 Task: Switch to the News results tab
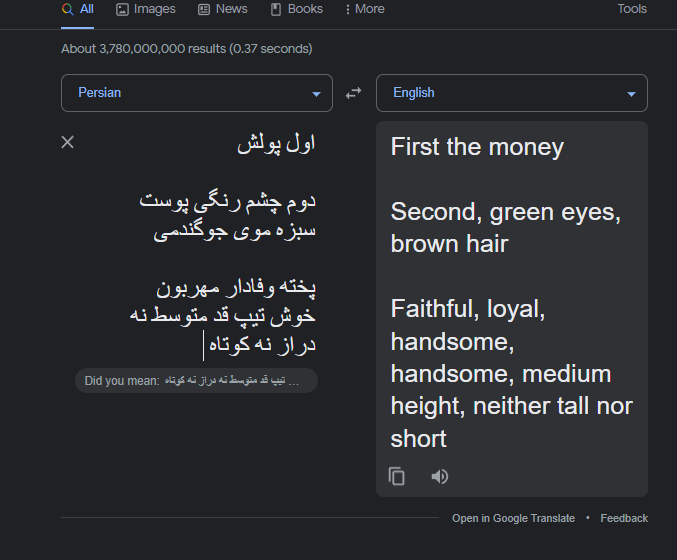(223, 9)
